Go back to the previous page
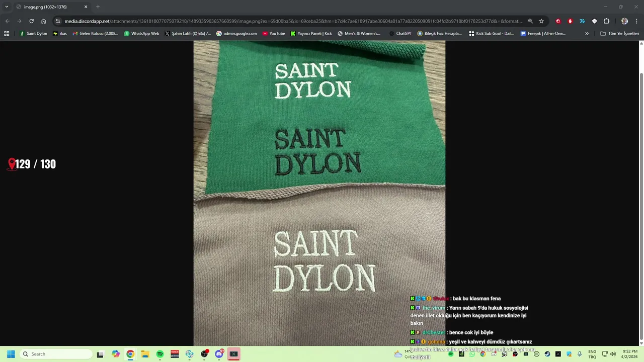The height and width of the screenshot is (362, 644). click(7, 21)
